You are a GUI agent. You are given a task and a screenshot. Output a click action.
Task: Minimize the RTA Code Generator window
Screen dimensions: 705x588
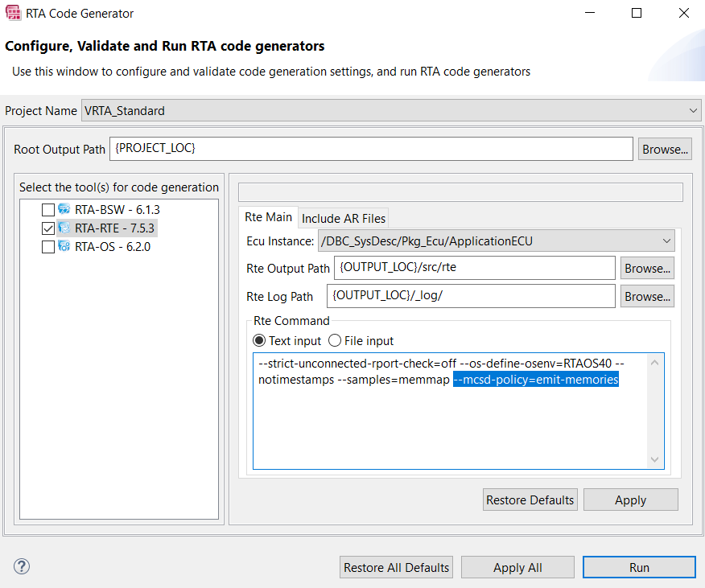590,13
